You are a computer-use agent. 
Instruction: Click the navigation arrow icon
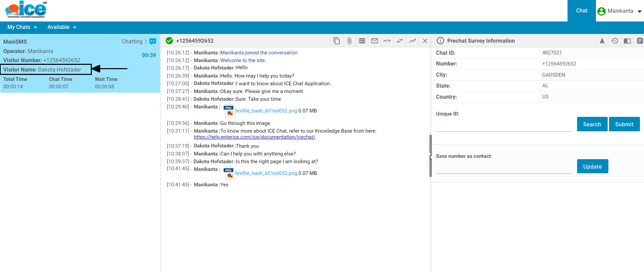point(602,41)
